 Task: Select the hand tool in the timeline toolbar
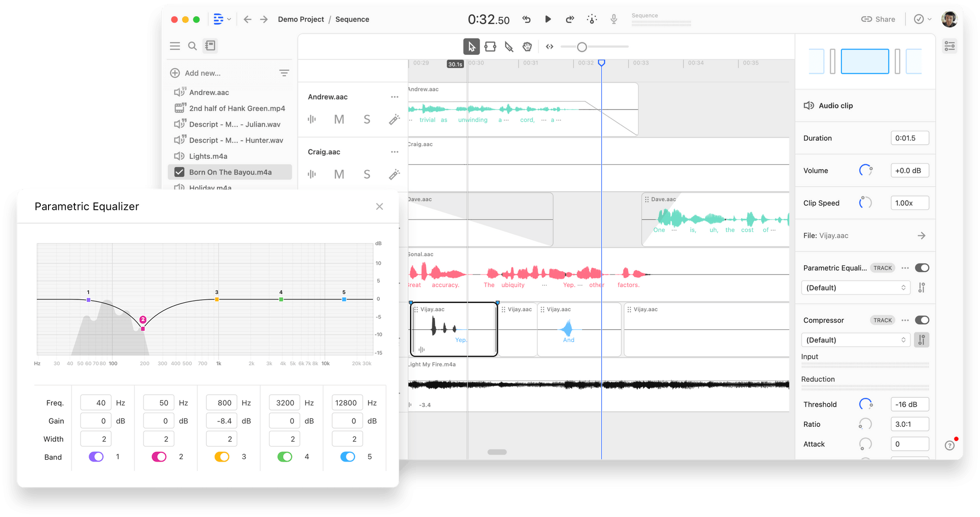[527, 47]
